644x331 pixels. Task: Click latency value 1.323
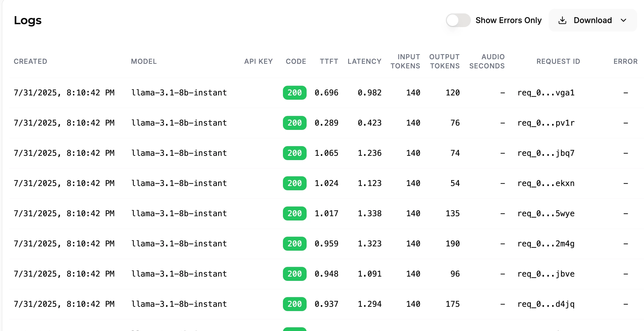pos(370,244)
